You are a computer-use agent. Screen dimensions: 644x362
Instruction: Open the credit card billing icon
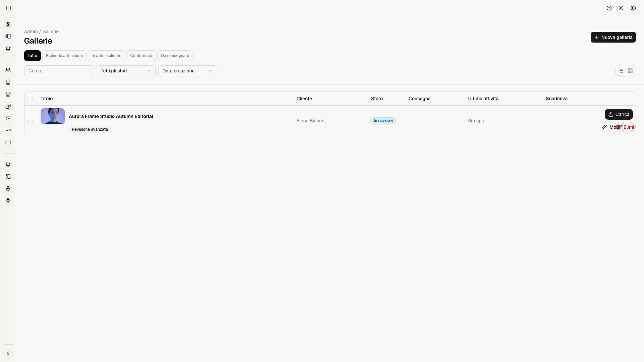click(8, 142)
